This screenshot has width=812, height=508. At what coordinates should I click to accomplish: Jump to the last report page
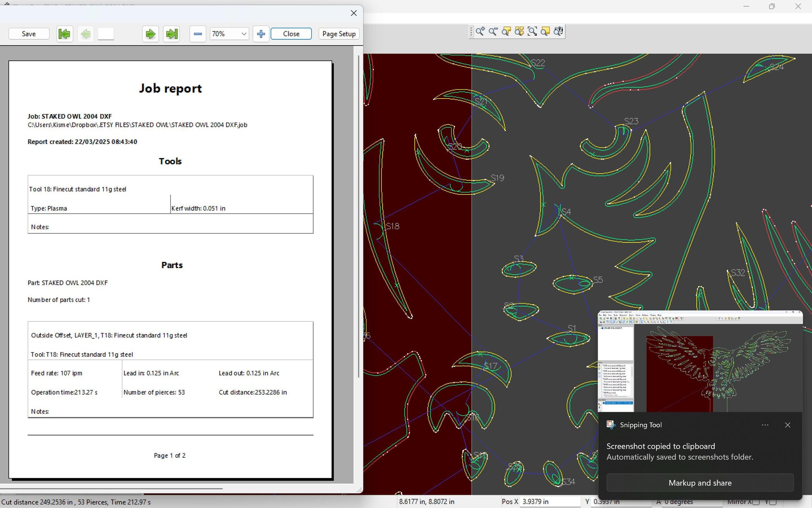coord(171,33)
